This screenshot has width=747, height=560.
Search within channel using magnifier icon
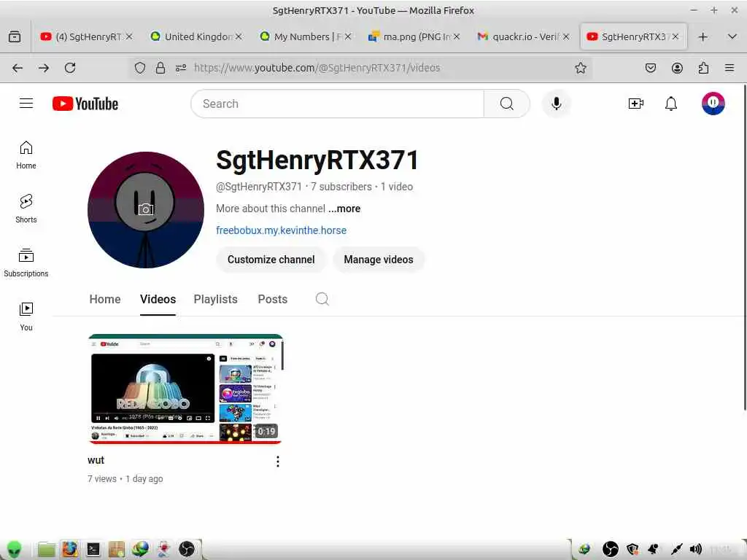pos(322,298)
